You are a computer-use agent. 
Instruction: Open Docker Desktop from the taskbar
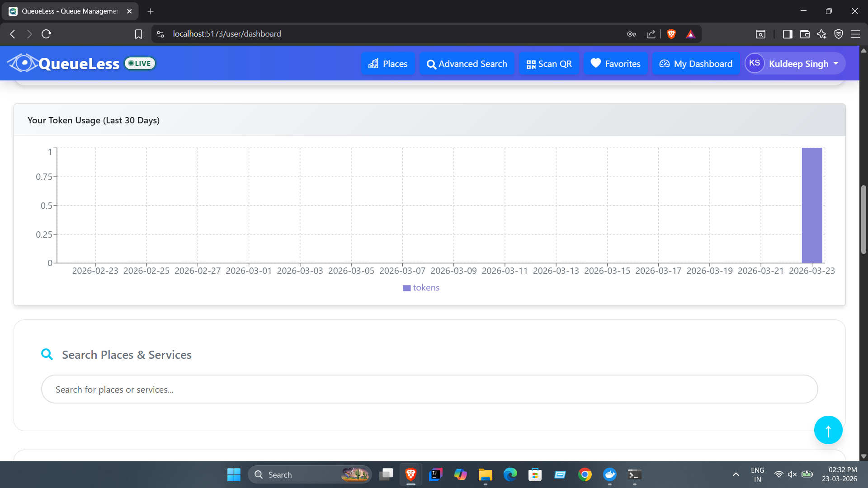609,474
